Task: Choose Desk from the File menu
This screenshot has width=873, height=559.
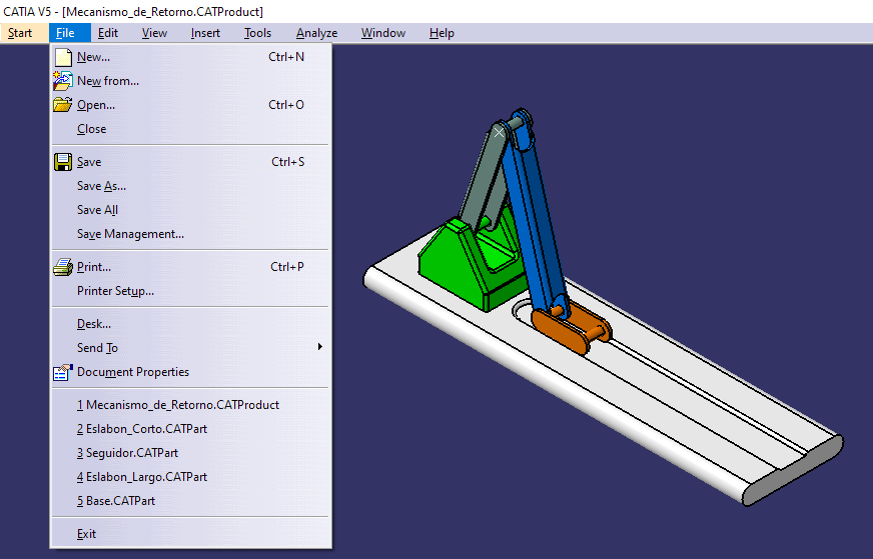Action: click(94, 324)
